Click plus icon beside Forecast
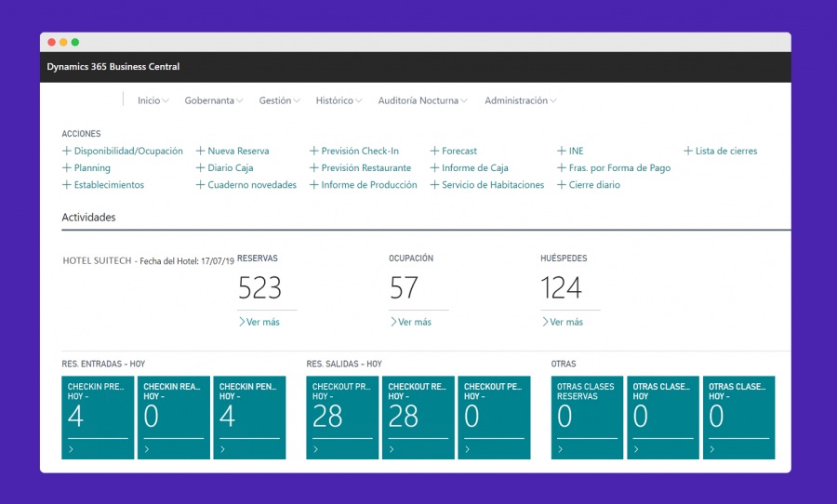837x504 pixels. 434,151
